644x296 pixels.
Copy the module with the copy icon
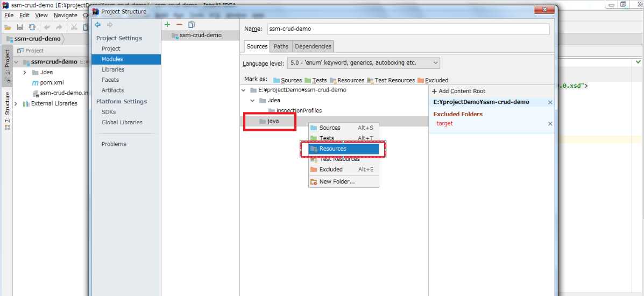coord(192,25)
